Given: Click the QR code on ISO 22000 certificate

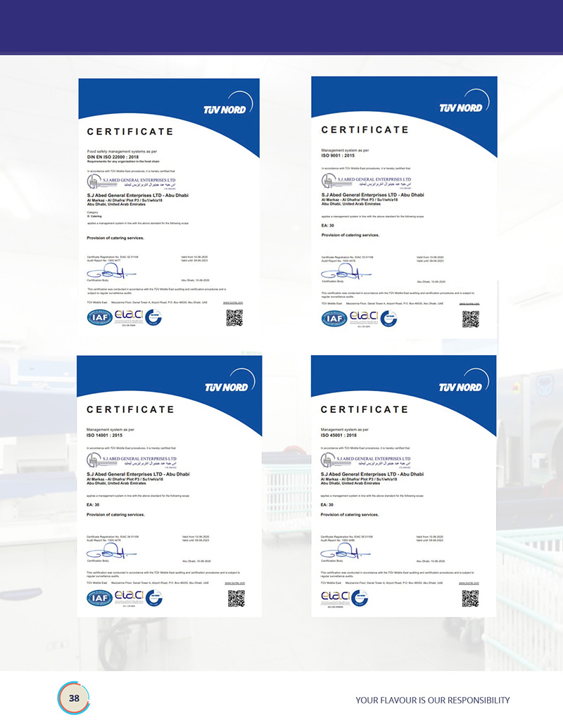Looking at the screenshot, I should pyautogui.click(x=234, y=318).
